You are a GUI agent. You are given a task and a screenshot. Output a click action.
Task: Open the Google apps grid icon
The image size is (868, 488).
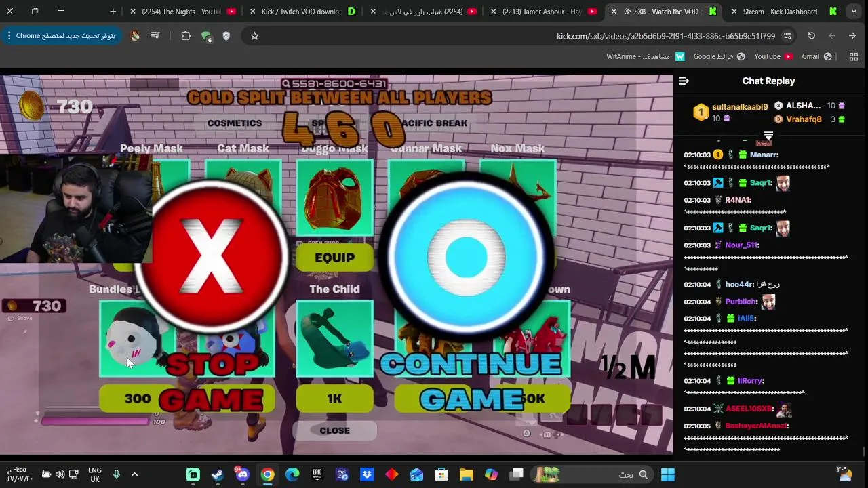pyautogui.click(x=854, y=57)
